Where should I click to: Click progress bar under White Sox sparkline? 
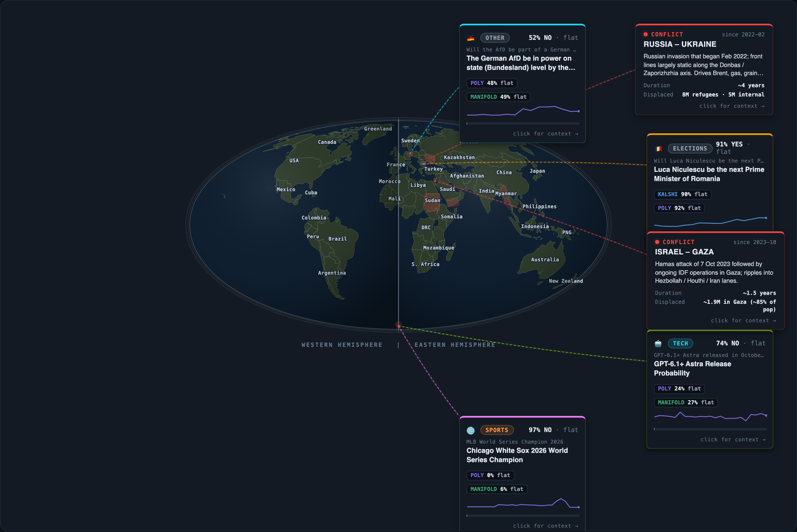click(523, 516)
